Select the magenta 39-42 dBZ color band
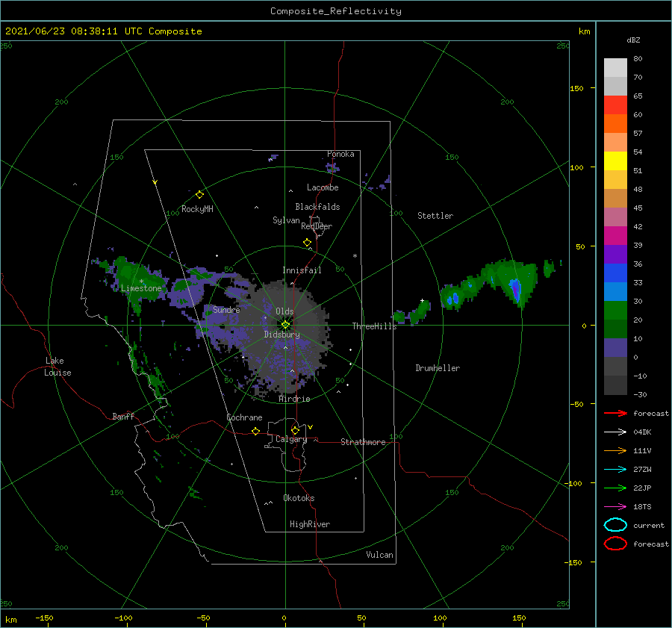The image size is (672, 628). pos(615,235)
